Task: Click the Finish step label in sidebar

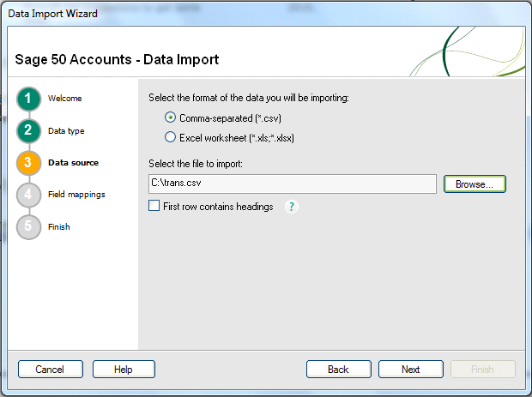Action: 59,227
